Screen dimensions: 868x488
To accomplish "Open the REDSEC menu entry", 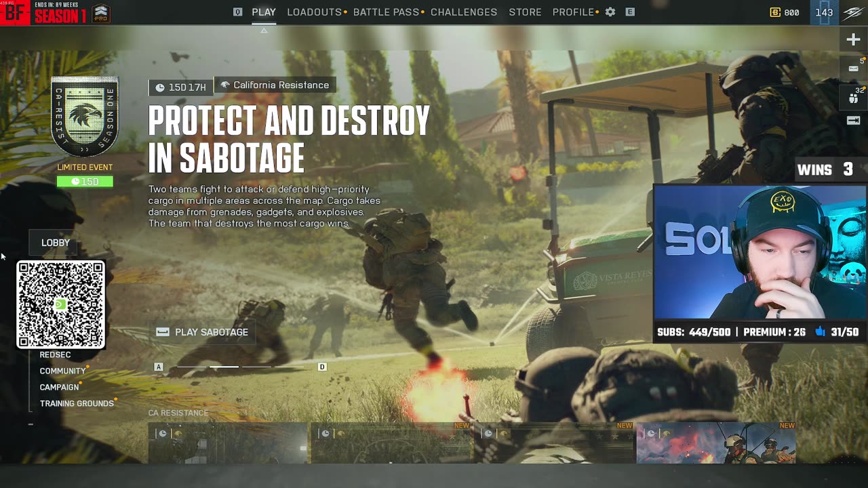I will pyautogui.click(x=55, y=354).
